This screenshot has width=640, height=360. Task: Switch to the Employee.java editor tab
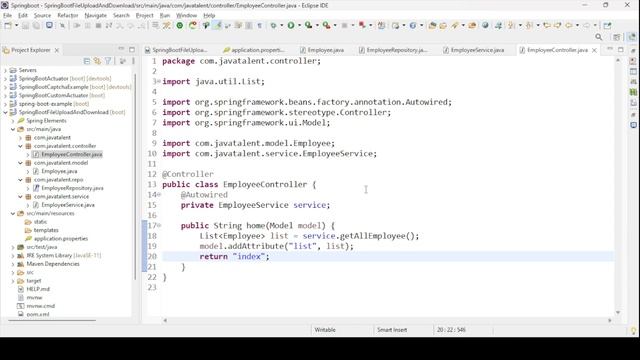pyautogui.click(x=322, y=50)
